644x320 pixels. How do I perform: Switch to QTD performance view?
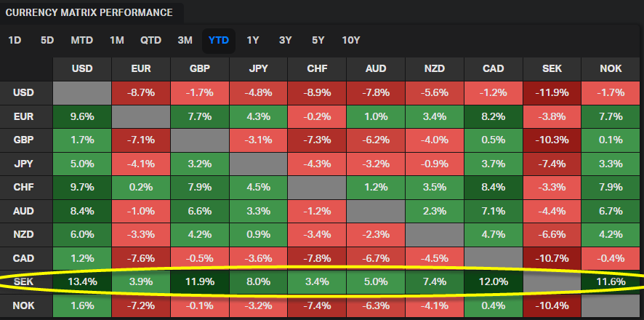[151, 40]
